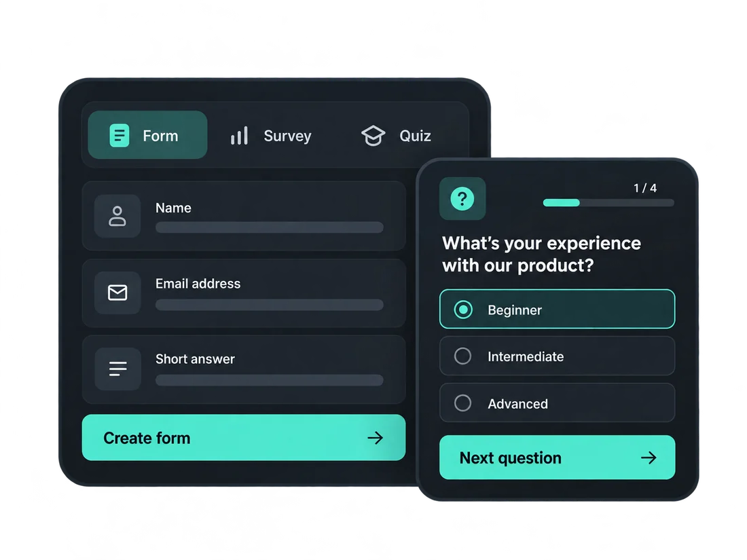Focus the Email address input field

pos(269,305)
